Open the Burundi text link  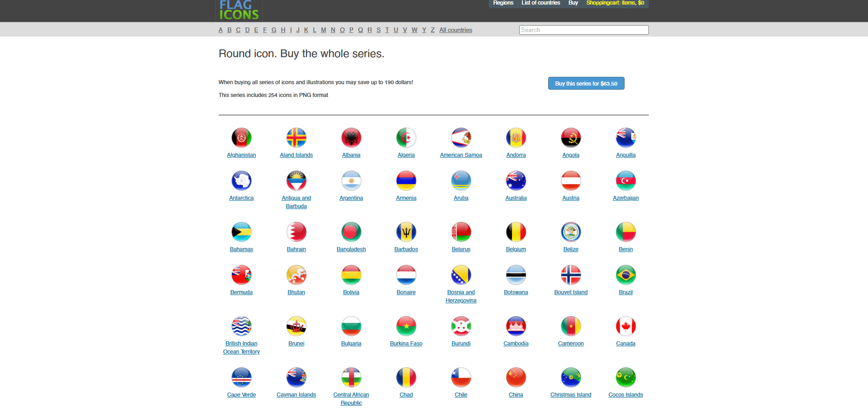461,344
